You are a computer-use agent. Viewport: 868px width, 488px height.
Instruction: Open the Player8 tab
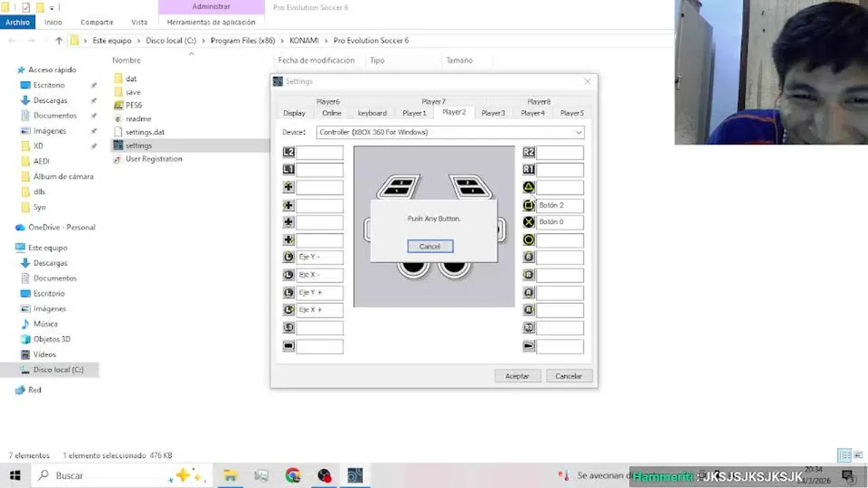click(x=539, y=102)
